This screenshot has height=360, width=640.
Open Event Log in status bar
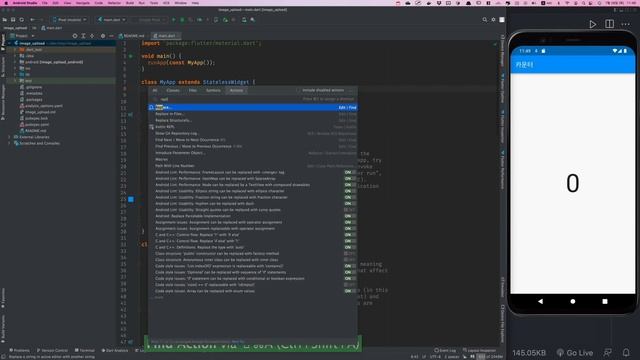click(445, 350)
